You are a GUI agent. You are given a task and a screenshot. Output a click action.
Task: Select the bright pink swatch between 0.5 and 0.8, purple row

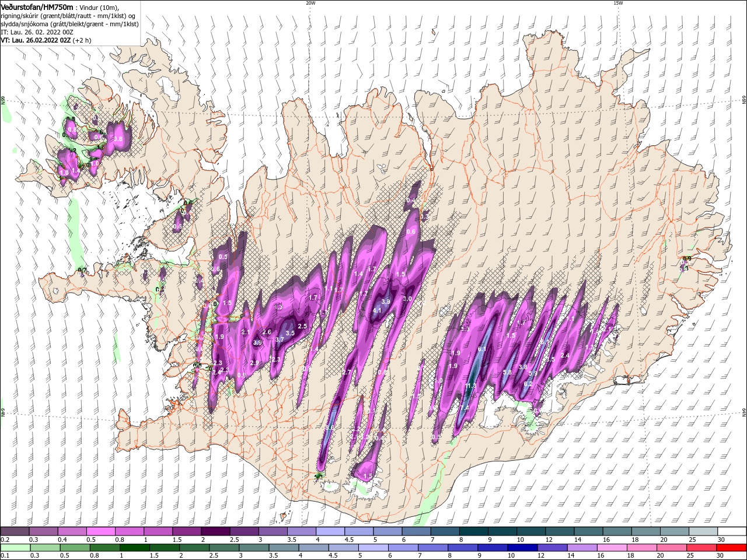pyautogui.click(x=100, y=531)
